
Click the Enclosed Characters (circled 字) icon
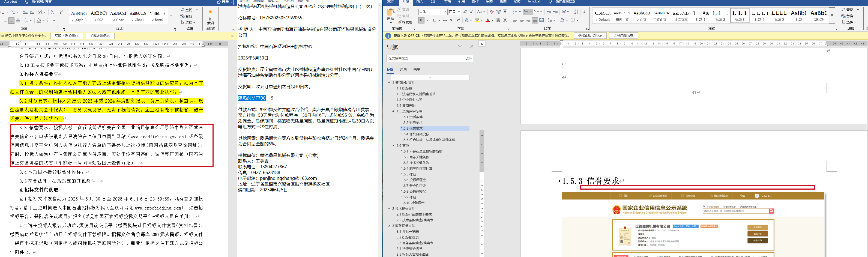coord(505,20)
